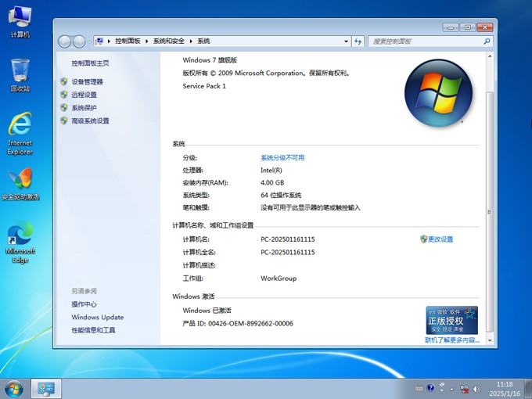Image resolution: width=532 pixels, height=399 pixels.
Task: Click the 控制面板 breadcrumb
Action: (128, 41)
